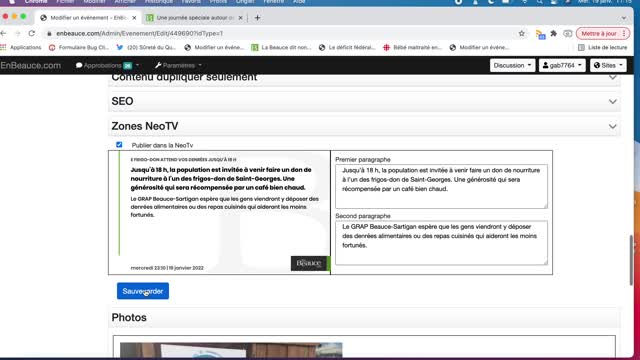
Task: Click the Sauvegarder button
Action: [142, 291]
